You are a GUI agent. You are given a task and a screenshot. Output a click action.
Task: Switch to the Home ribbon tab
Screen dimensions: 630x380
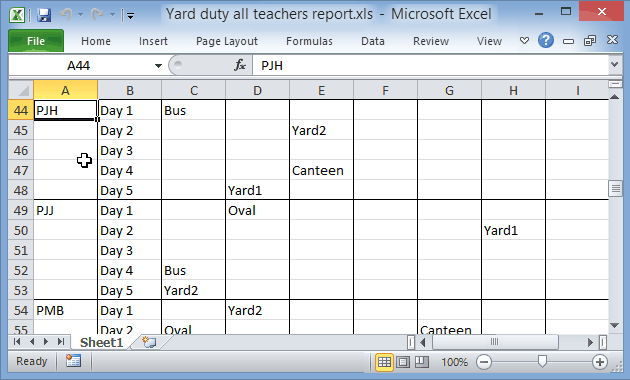click(x=96, y=41)
